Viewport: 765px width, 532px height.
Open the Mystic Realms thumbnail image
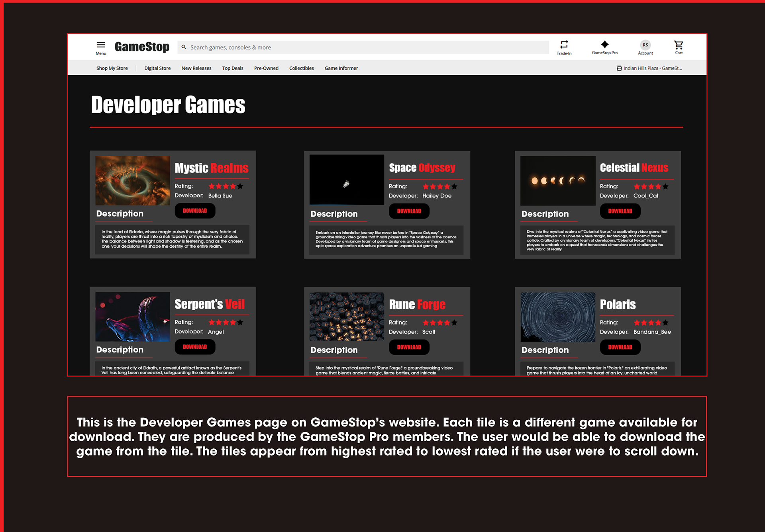[133, 181]
